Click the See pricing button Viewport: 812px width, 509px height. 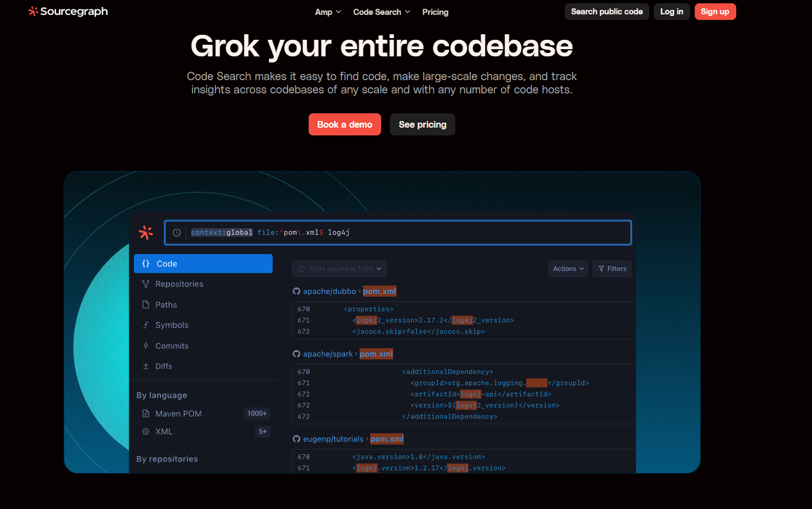tap(423, 124)
